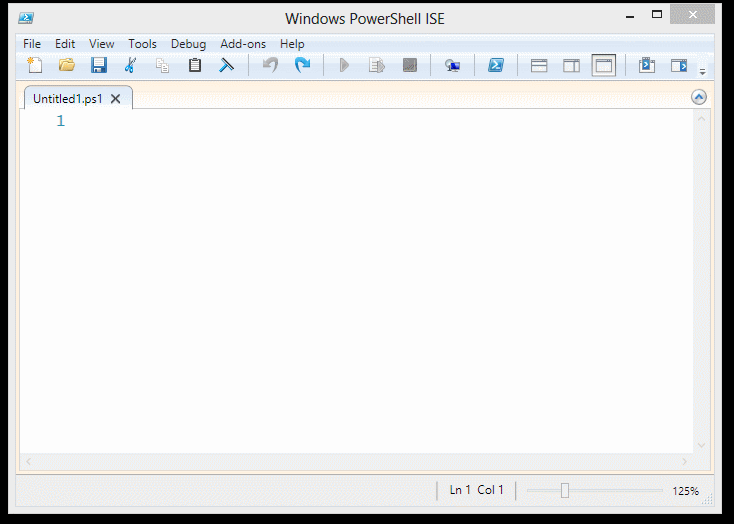
Task: Click the Clear Console Pane icon
Action: click(x=227, y=66)
